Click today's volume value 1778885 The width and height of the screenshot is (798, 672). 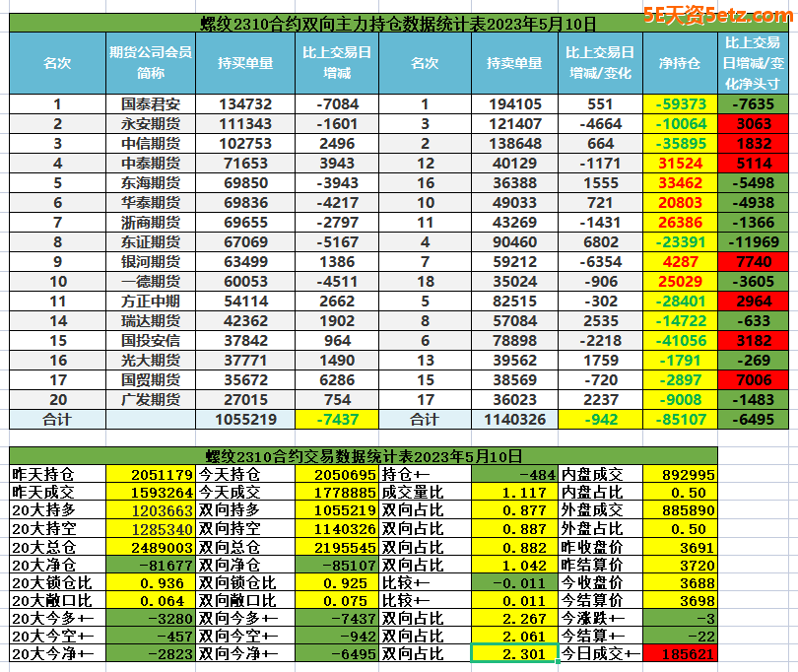337,493
